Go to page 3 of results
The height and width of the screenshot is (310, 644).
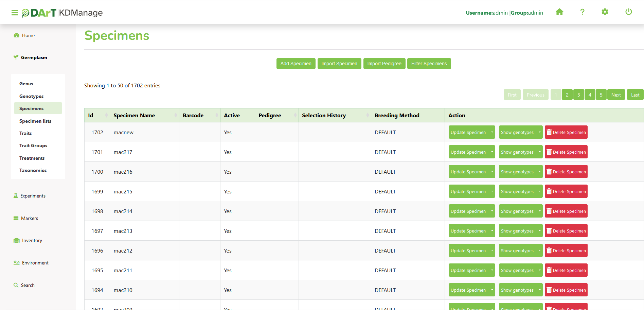point(578,95)
